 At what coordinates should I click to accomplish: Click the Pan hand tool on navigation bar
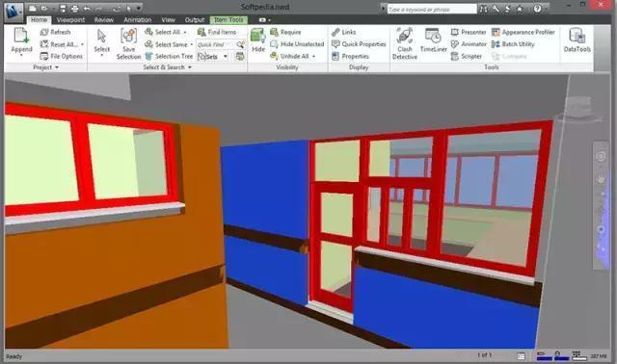click(601, 179)
